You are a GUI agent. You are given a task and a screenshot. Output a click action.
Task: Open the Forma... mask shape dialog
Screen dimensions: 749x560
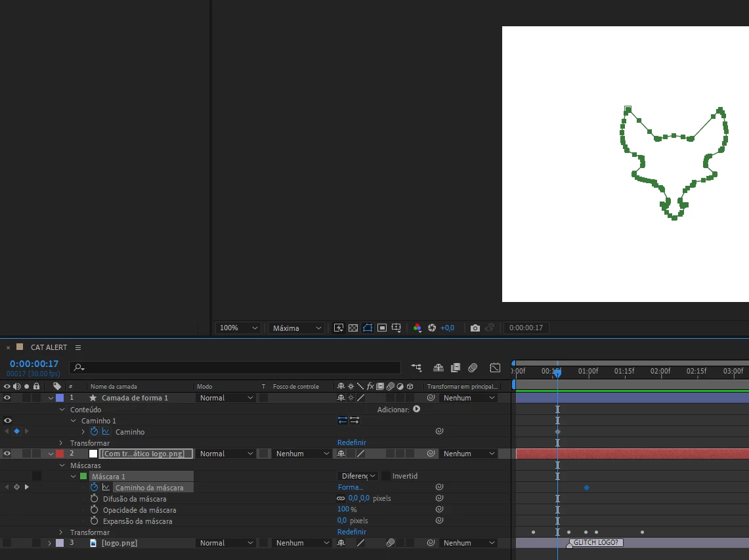[350, 487]
